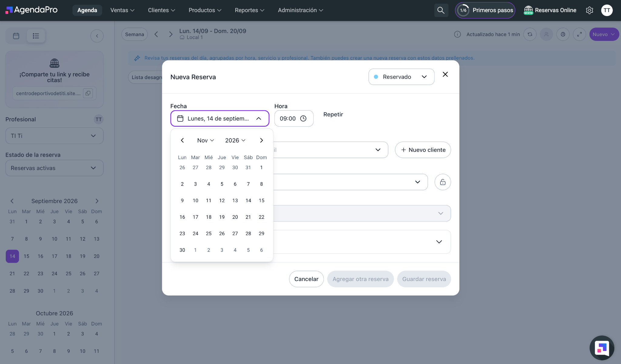Switch to calendar view icon in sidebar
Viewport: 621px width, 364px height.
[16, 36]
